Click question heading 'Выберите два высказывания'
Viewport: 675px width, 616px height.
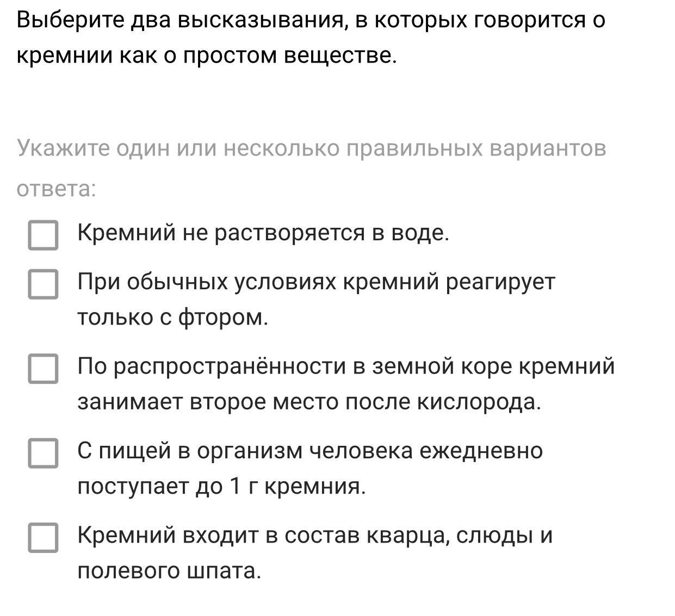[x=311, y=20]
